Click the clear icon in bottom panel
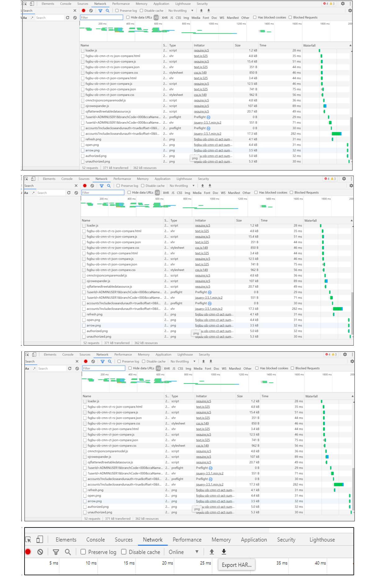368x588 pixels. [x=40, y=552]
